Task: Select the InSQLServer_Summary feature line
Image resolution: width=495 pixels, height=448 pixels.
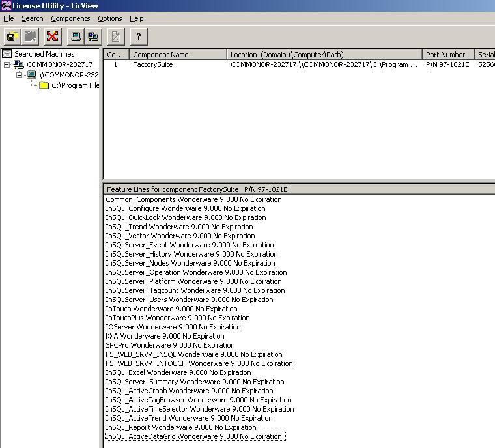Action: [x=195, y=382]
